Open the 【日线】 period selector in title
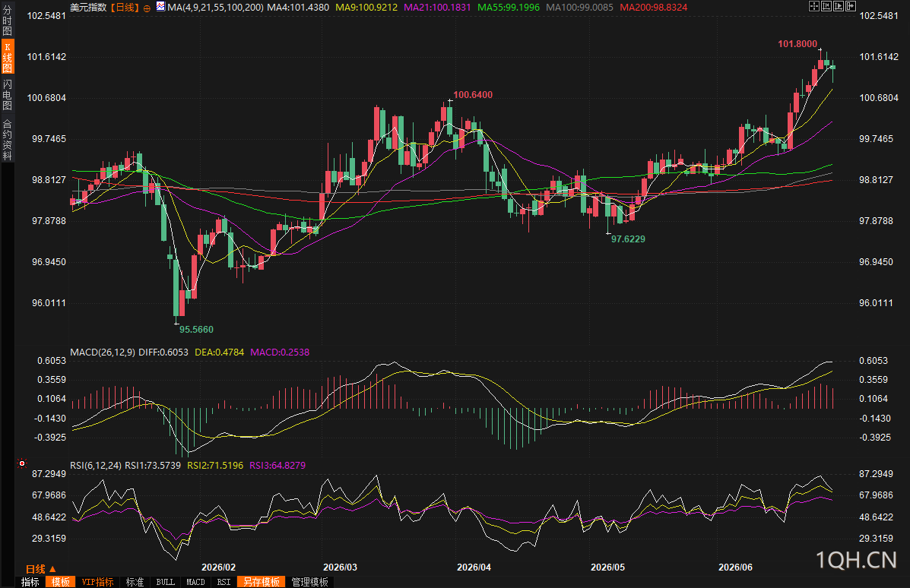 (125, 8)
